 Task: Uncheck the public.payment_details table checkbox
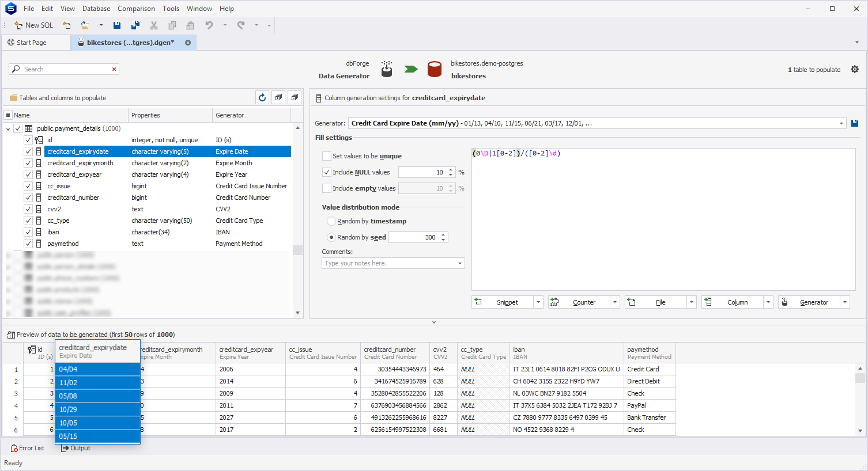coord(18,128)
